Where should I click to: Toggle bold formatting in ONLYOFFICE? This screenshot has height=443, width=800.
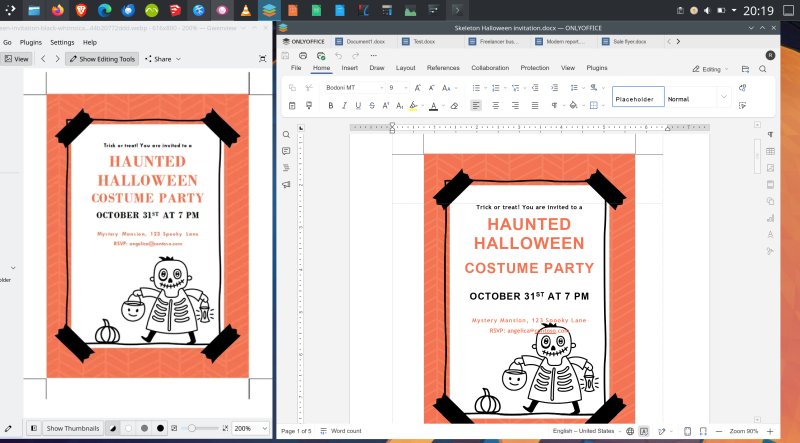(x=331, y=106)
